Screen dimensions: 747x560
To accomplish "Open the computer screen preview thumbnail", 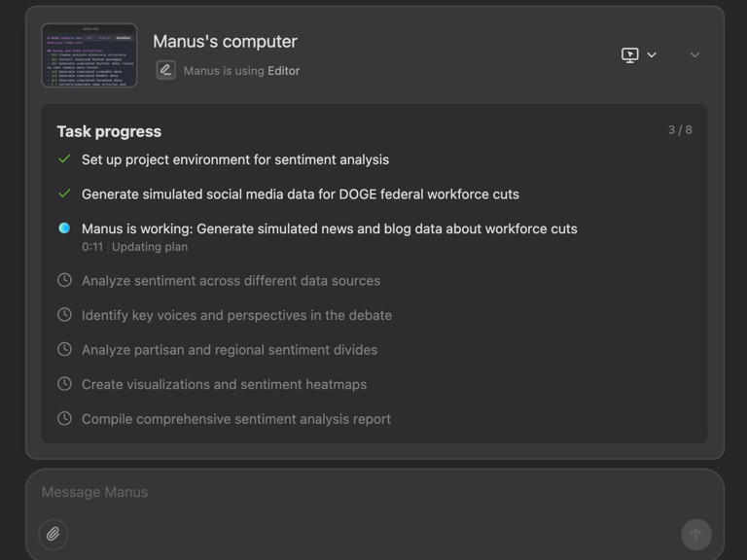I will pos(89,55).
